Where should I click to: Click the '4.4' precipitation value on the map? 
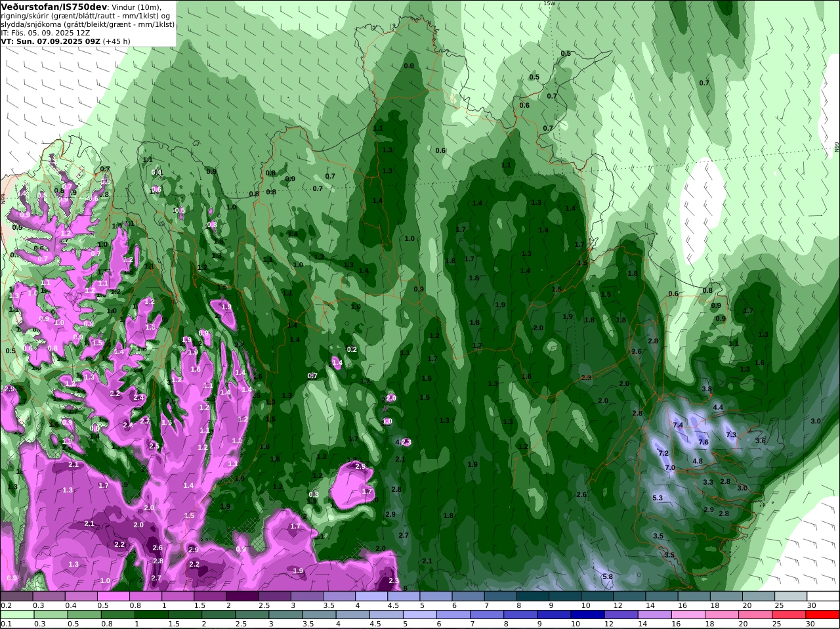[718, 407]
